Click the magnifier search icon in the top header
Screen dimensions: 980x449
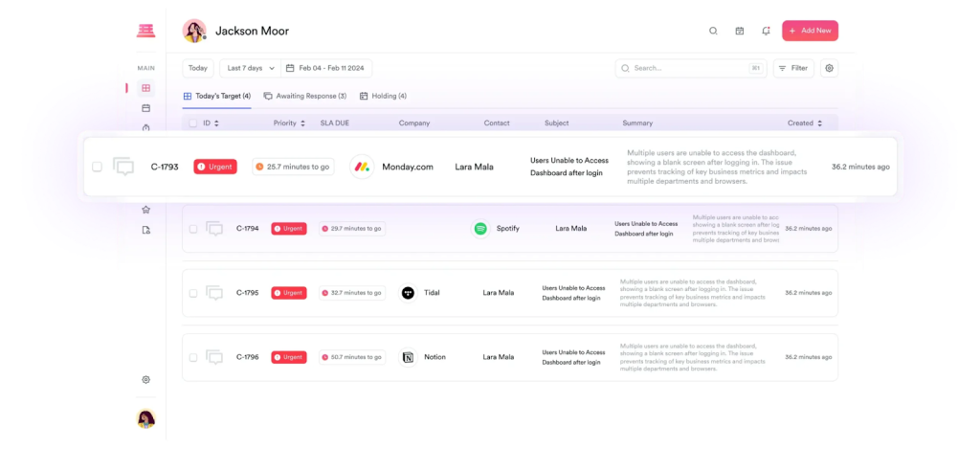[x=713, y=31]
